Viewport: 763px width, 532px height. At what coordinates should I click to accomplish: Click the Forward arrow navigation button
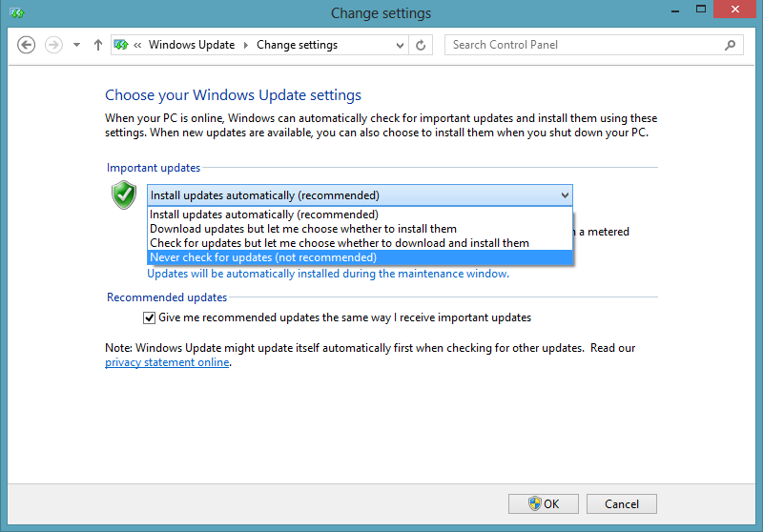[x=53, y=45]
